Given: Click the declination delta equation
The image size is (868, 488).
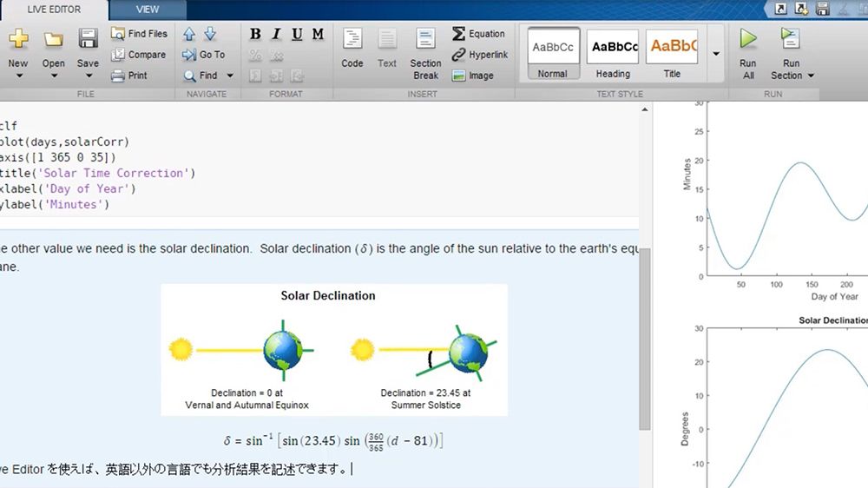Looking at the screenshot, I should pos(332,441).
